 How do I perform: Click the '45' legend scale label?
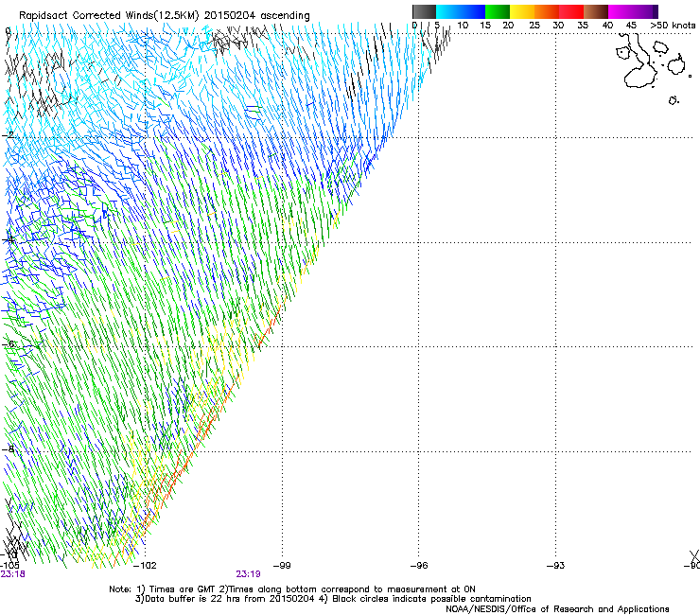coord(631,26)
